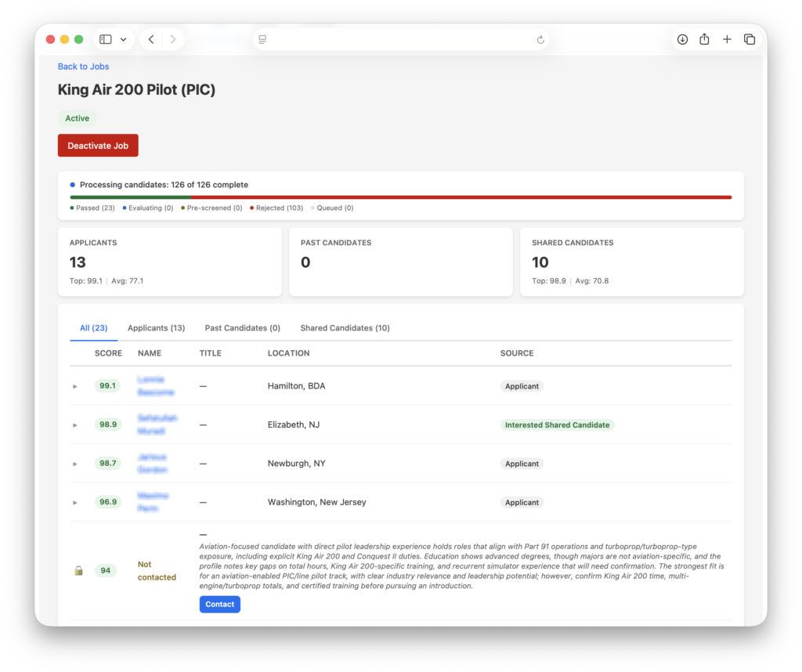Click the NAME column header
Screen dimensions: 802x672
pyautogui.click(x=150, y=353)
